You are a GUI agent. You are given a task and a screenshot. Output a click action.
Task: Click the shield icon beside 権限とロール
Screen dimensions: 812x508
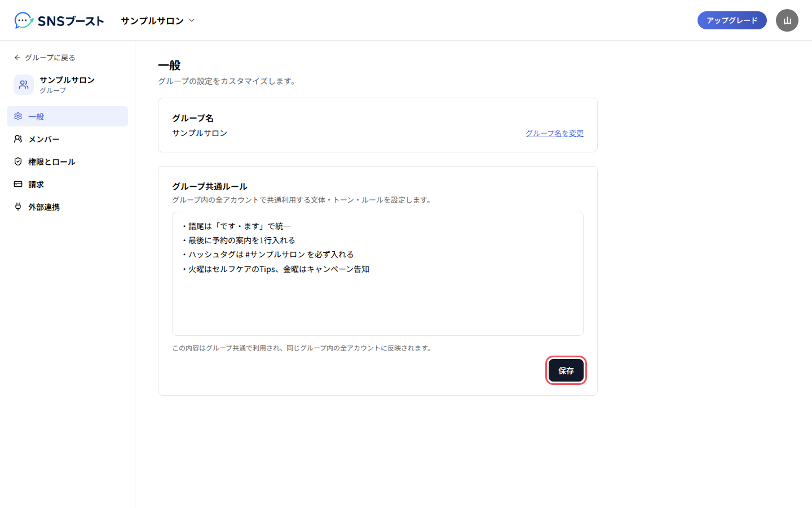click(18, 161)
